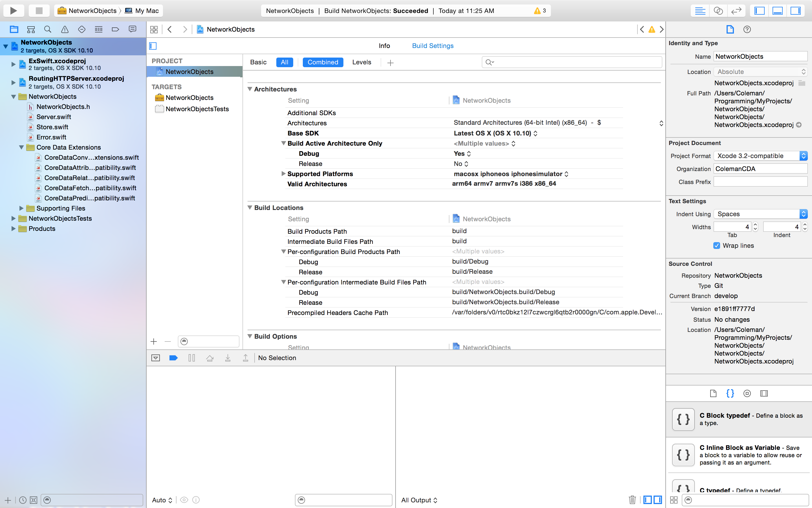Expand the Products group
812x508 pixels.
(13, 229)
